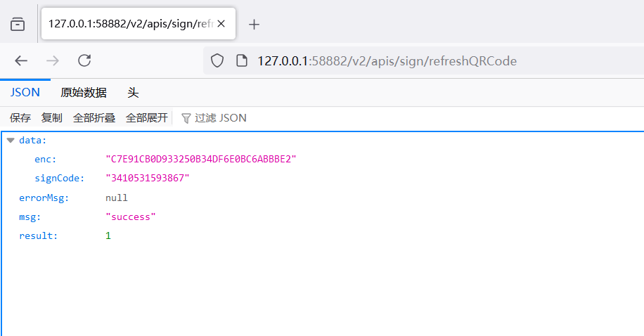644x336 pixels.
Task: Click the address bar URL text
Action: click(x=387, y=61)
